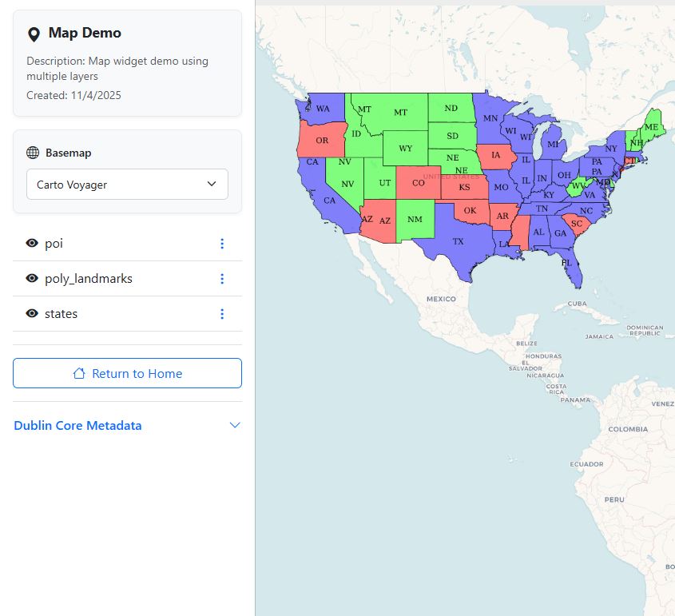The height and width of the screenshot is (616, 675).
Task: Toggle visibility of the poi layer
Action: click(x=32, y=244)
